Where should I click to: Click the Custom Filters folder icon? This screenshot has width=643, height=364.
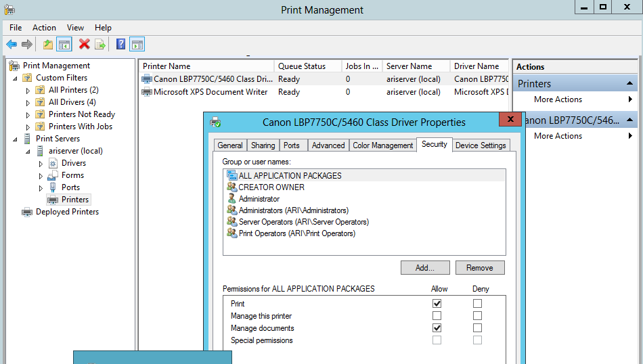tap(28, 78)
